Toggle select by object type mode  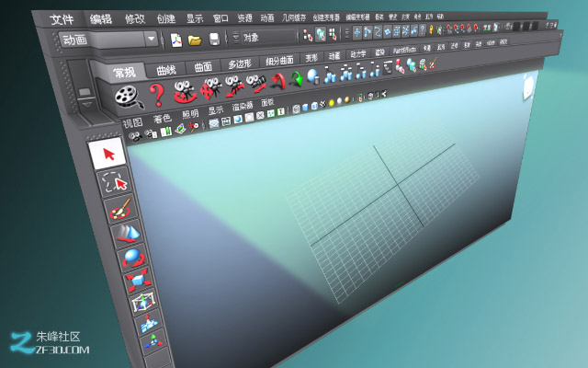point(321,35)
